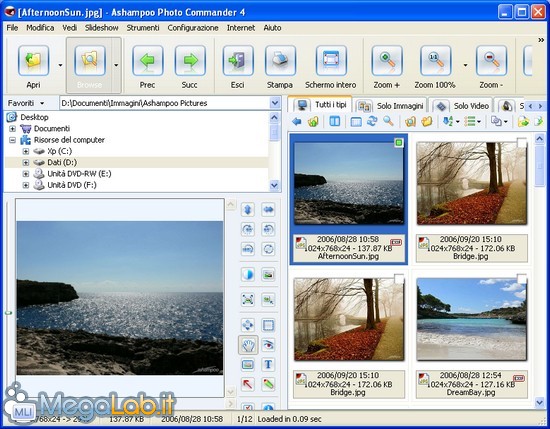Open the Zoom 100% dropdown arrow
Viewport: 550px width, 429px height.
465,65
